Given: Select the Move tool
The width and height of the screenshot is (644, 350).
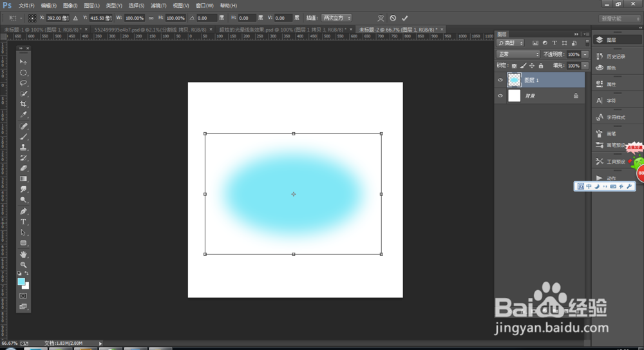Looking at the screenshot, I should (x=23, y=62).
